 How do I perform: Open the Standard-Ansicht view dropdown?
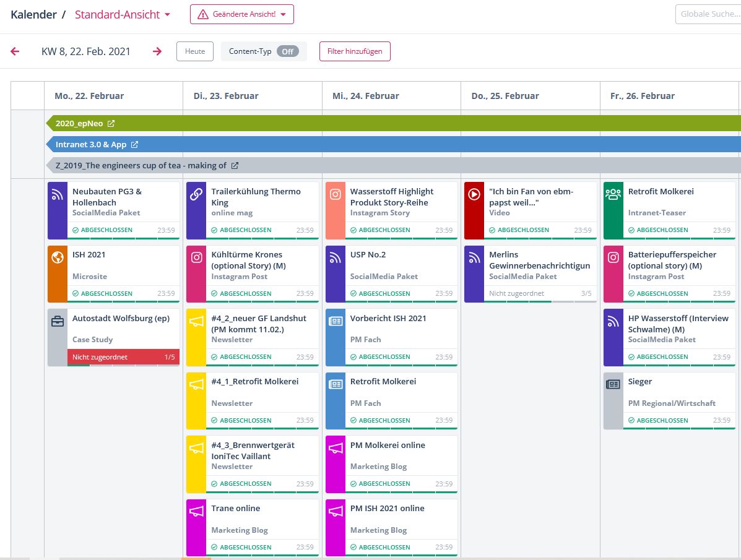122,14
